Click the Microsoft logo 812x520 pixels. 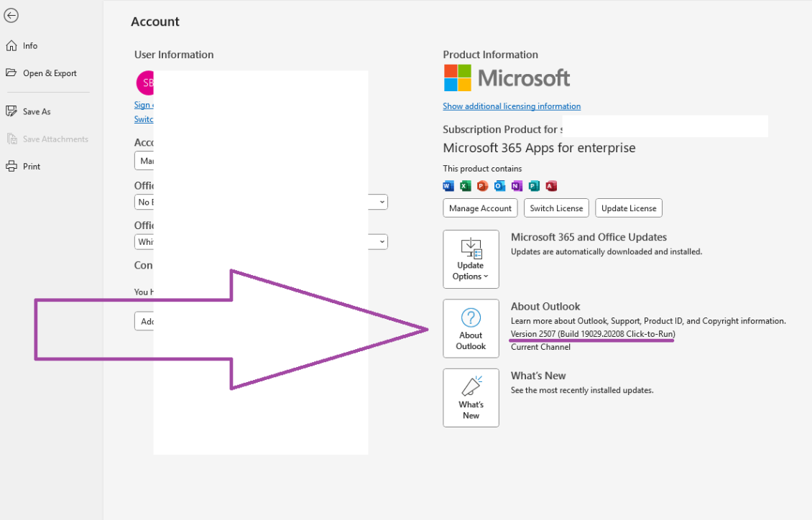(x=507, y=78)
